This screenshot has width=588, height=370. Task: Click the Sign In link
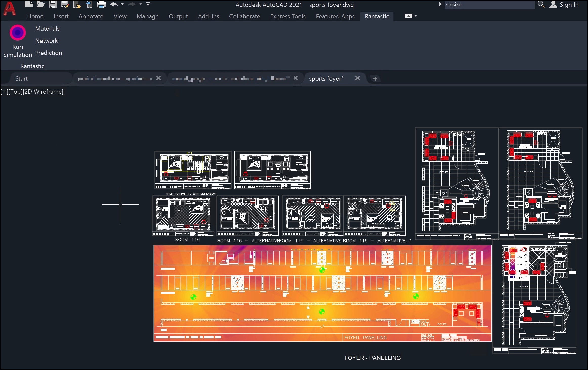569,5
